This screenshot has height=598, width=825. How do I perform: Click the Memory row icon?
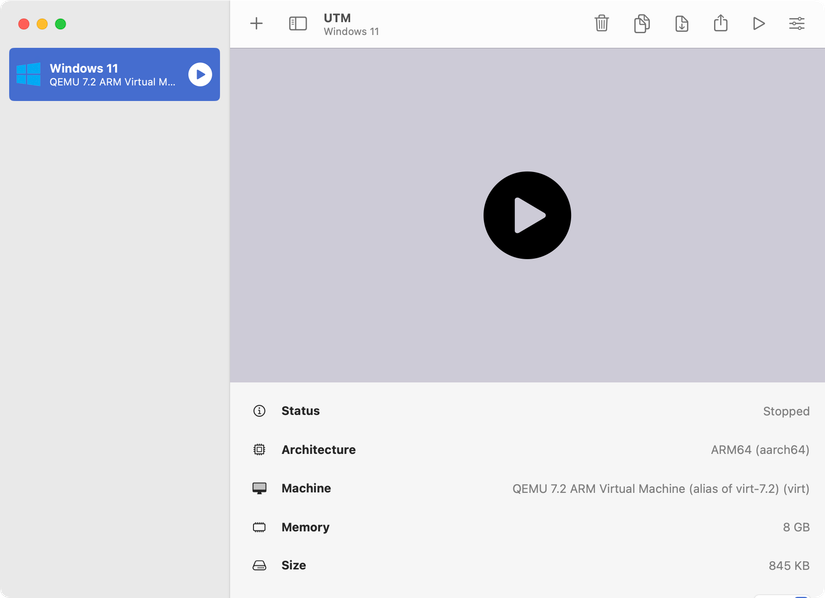(x=260, y=527)
